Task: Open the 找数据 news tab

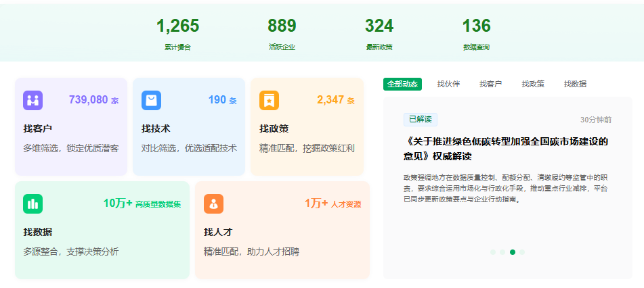Action: [575, 84]
